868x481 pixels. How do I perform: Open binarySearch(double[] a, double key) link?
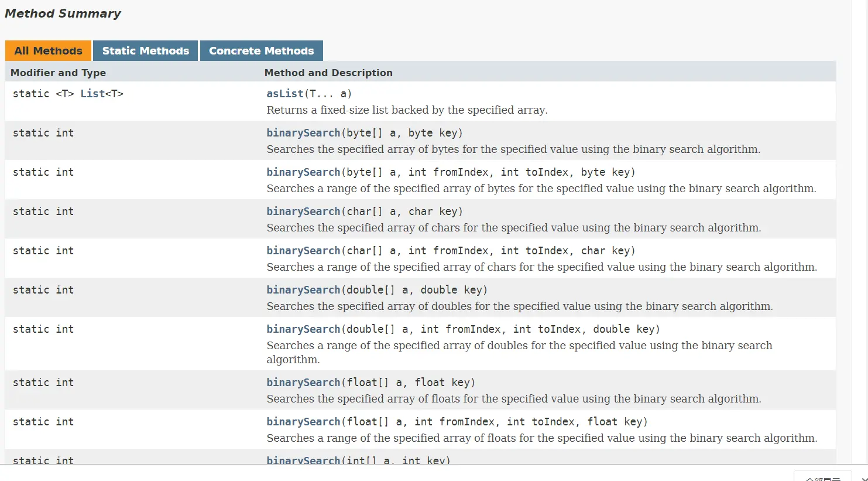point(303,290)
